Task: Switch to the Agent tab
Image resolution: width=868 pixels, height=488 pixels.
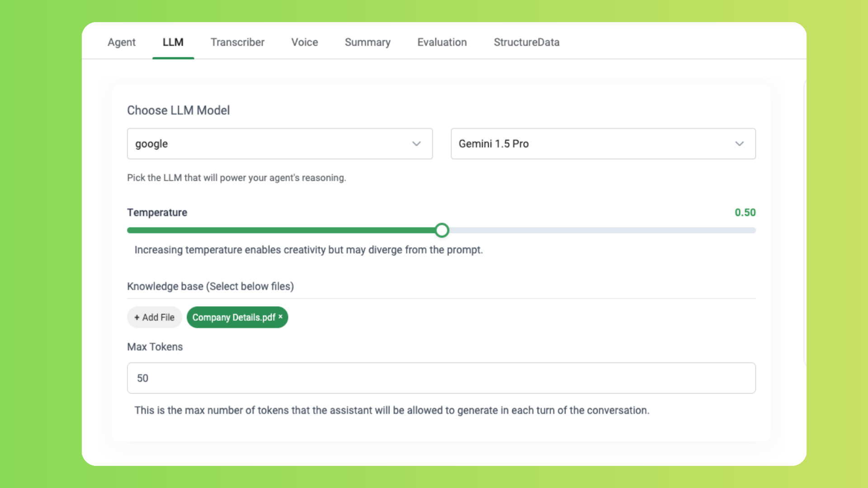Action: pyautogui.click(x=121, y=42)
